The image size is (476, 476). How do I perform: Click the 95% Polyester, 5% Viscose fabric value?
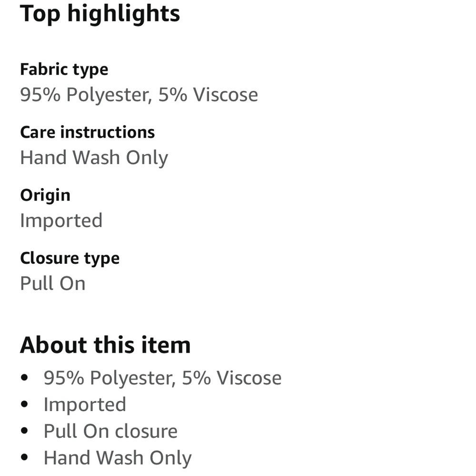pyautogui.click(x=139, y=95)
